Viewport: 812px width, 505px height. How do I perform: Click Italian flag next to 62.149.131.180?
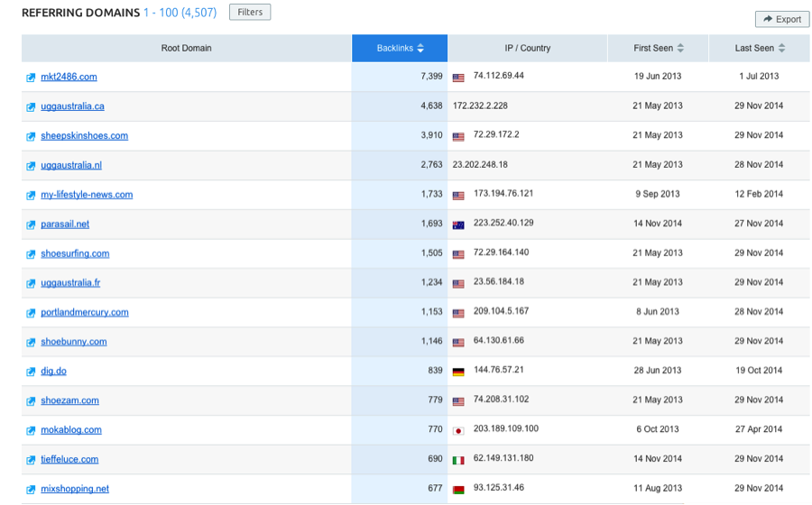coord(458,461)
